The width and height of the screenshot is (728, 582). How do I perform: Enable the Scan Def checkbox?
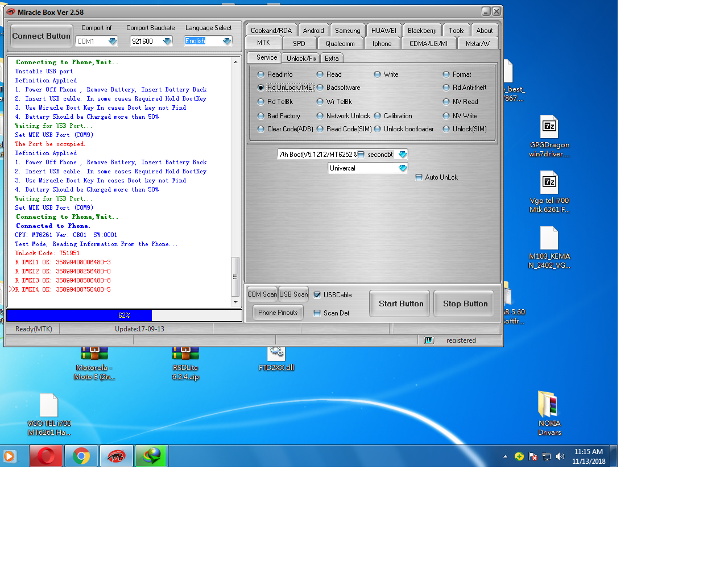[317, 313]
